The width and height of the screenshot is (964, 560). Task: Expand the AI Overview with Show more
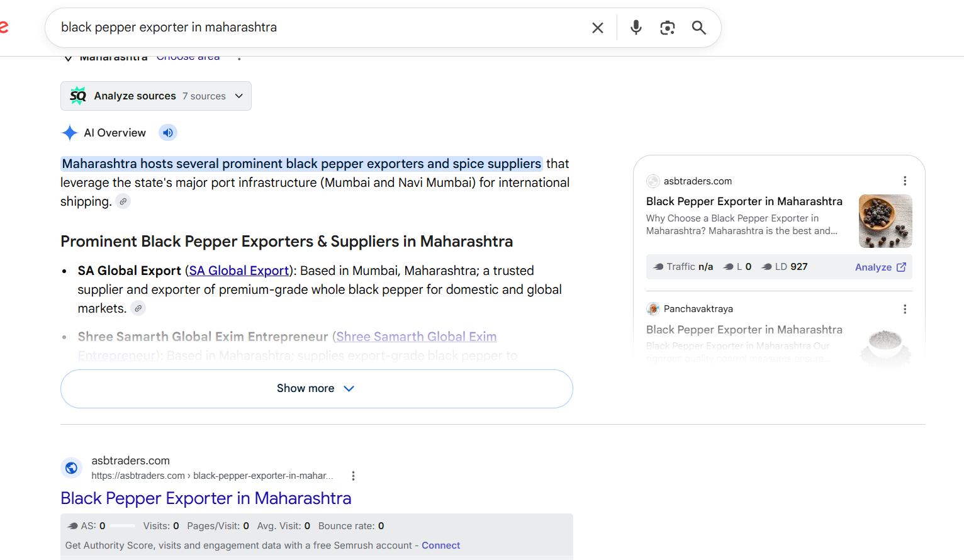click(x=317, y=389)
